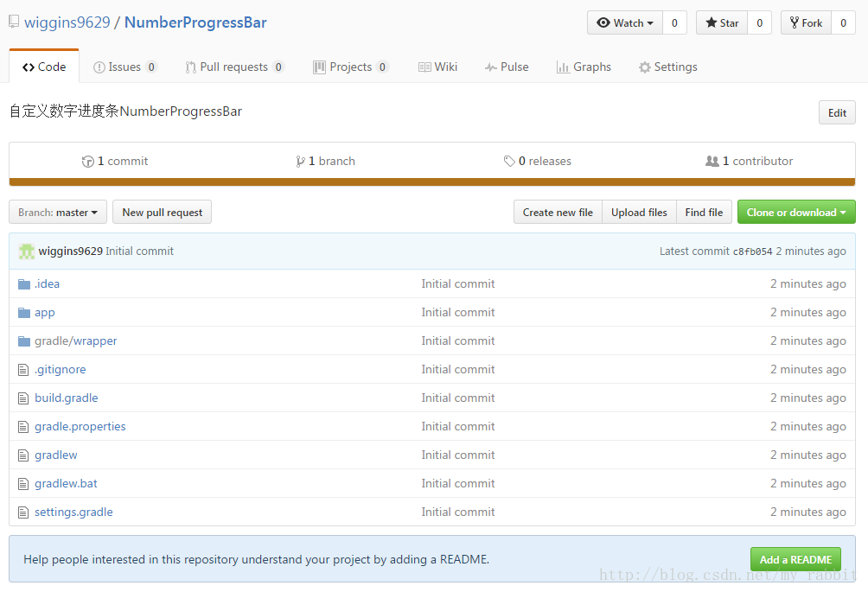Click New pull request button
Viewport: 868px width, 592px height.
pos(163,213)
